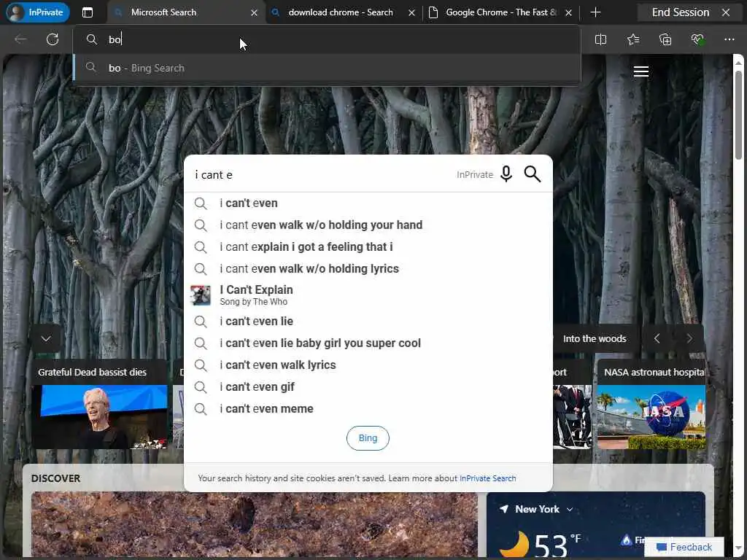Refresh the page
This screenshot has height=560, width=747.
53,39
